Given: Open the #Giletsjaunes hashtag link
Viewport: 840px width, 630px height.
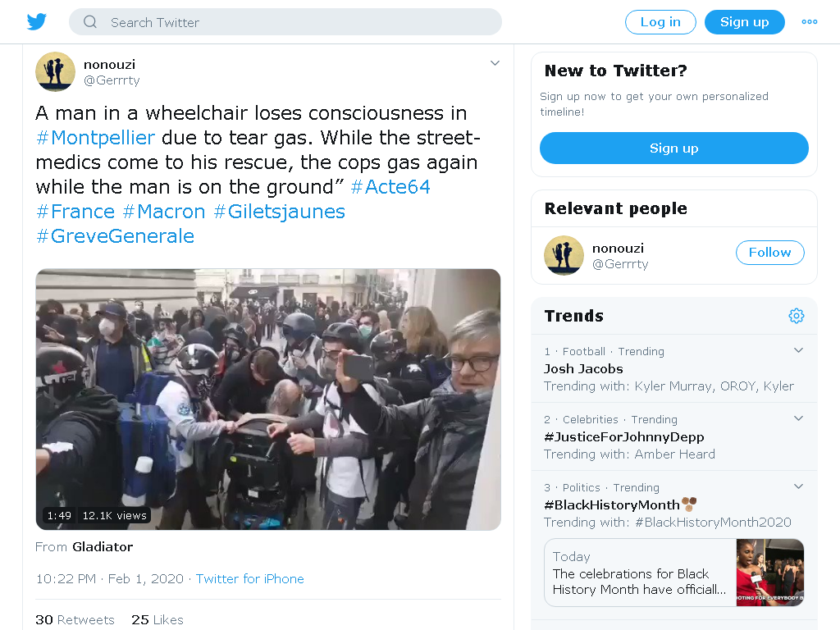Looking at the screenshot, I should (x=279, y=212).
